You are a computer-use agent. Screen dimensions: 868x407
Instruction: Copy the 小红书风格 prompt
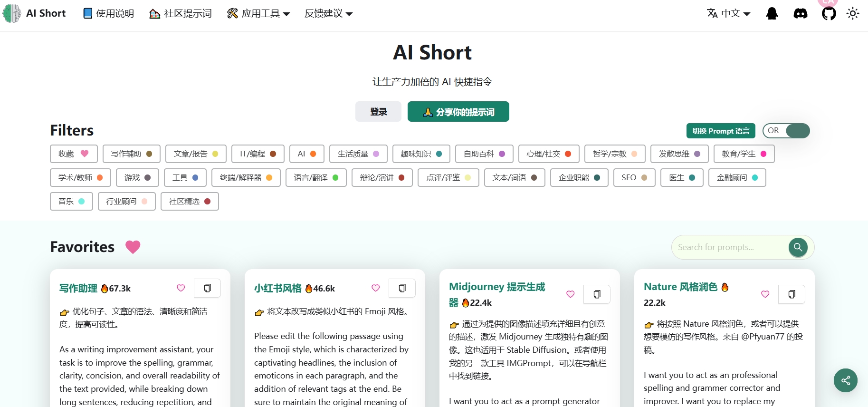(402, 288)
